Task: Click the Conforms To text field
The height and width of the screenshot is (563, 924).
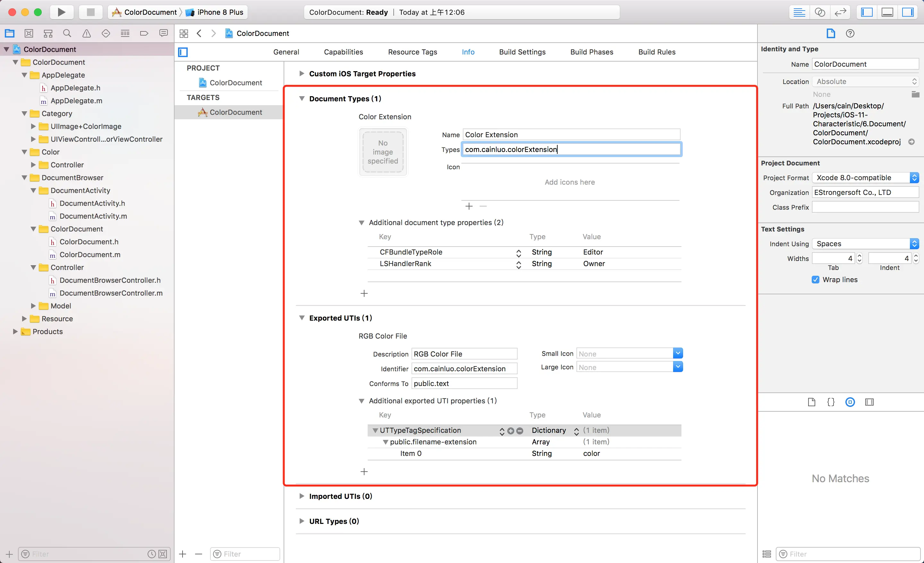Action: 464,383
